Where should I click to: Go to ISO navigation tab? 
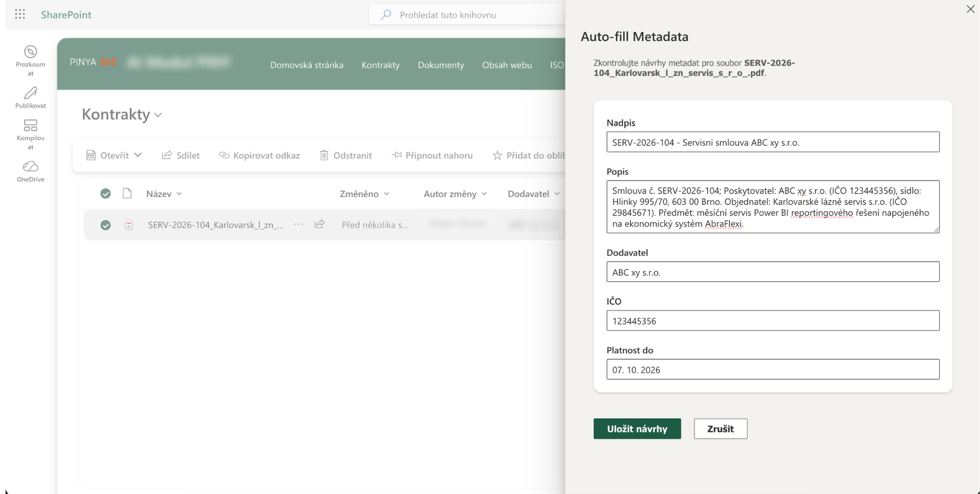coord(557,65)
